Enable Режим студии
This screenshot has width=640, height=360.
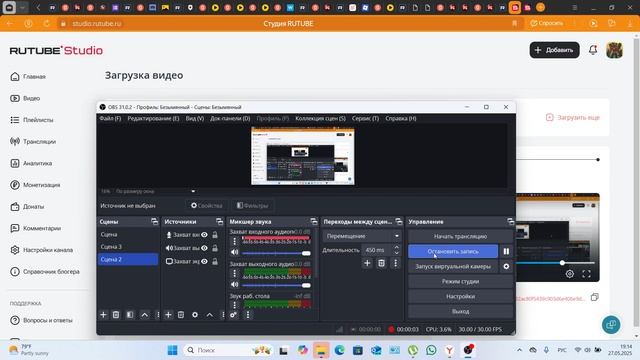(460, 281)
